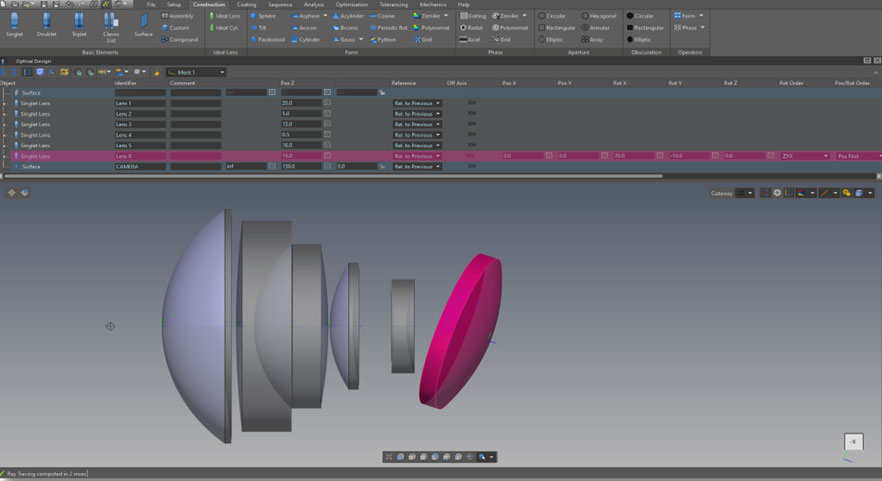Click the undo icon in title bar
The width and height of the screenshot is (882, 481).
coord(70,4)
